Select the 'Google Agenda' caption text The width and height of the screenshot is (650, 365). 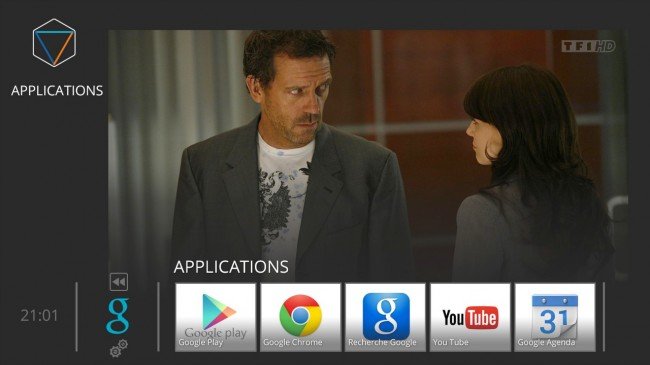click(546, 343)
